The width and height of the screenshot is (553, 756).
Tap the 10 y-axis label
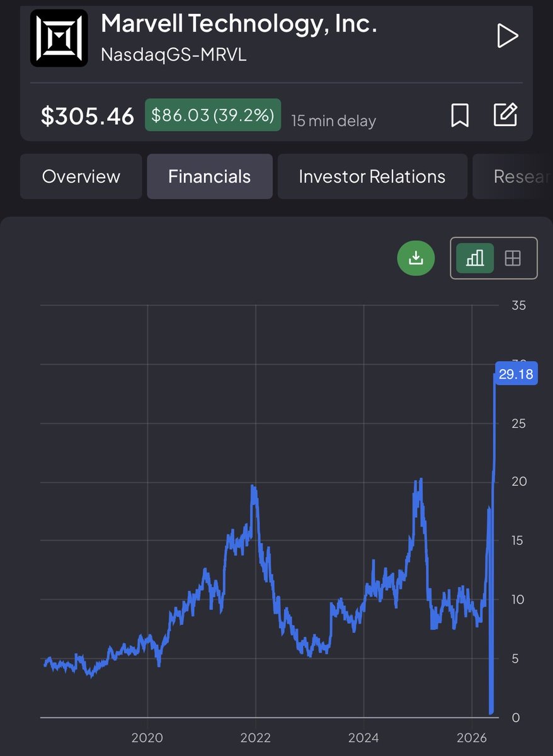pyautogui.click(x=518, y=600)
